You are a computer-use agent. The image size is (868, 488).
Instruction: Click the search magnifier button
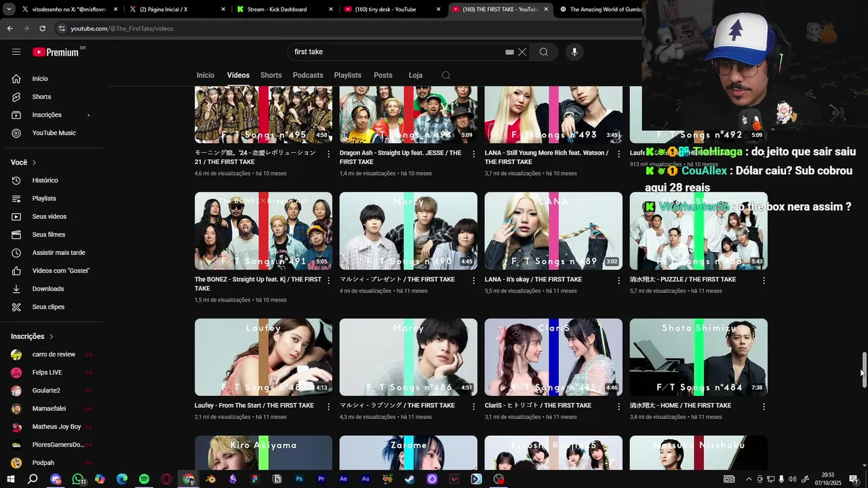tap(544, 52)
